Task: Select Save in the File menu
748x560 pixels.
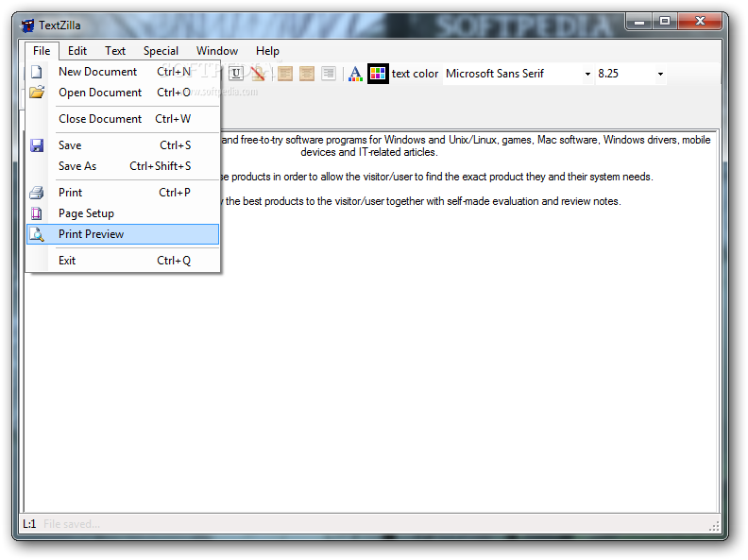Action: tap(123, 145)
